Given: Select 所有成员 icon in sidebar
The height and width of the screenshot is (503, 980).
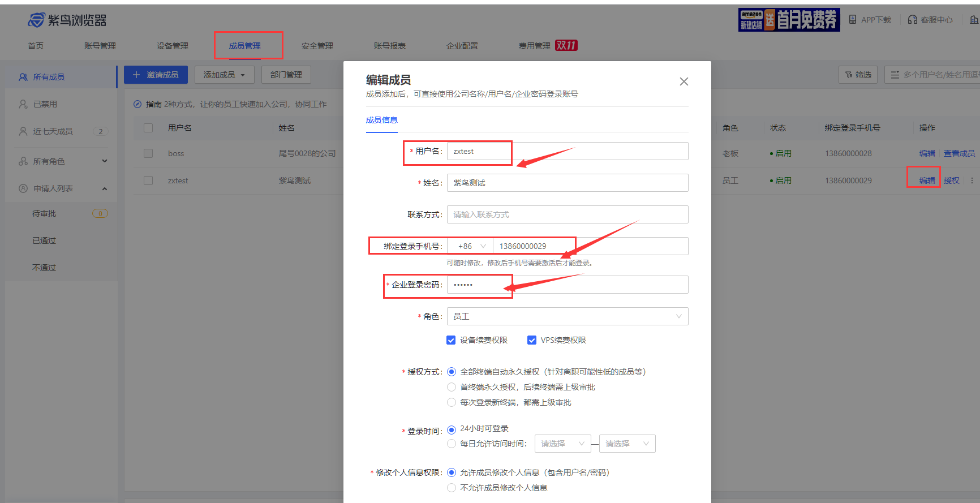Looking at the screenshot, I should coord(23,77).
